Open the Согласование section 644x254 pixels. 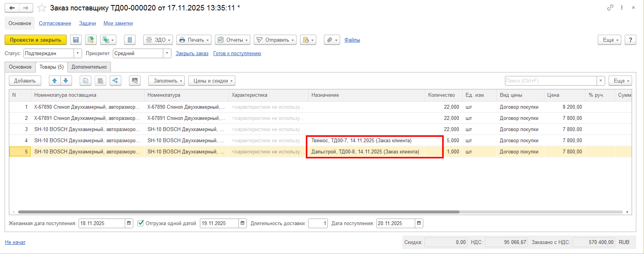tap(55, 24)
